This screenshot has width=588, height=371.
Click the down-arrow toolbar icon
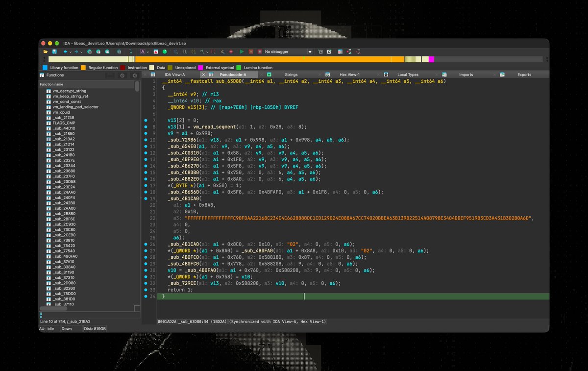click(x=131, y=51)
